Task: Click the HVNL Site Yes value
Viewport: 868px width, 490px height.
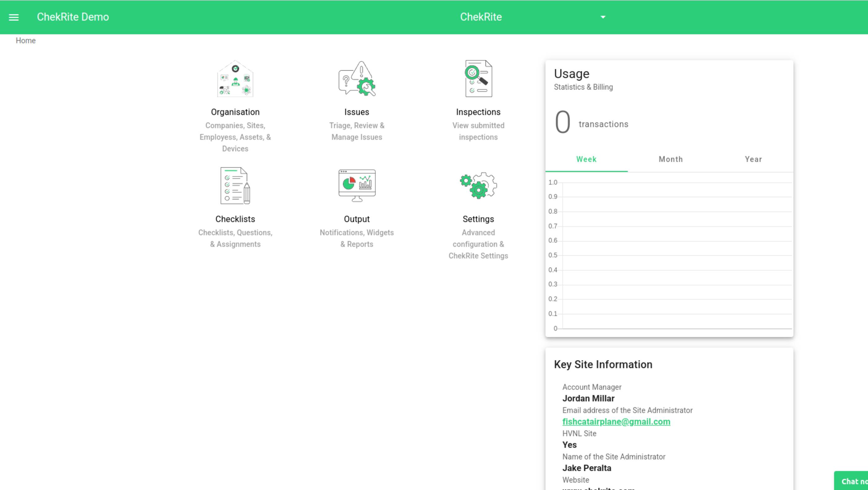Action: pyautogui.click(x=569, y=445)
